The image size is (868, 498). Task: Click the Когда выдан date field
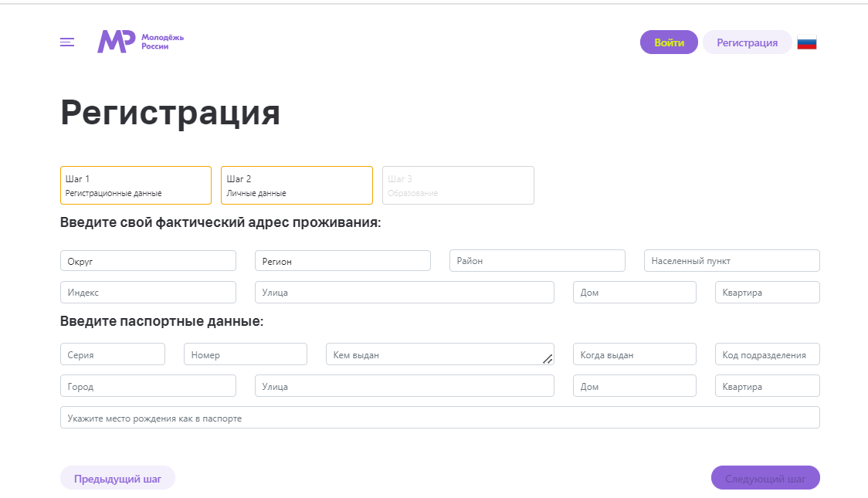pos(634,354)
